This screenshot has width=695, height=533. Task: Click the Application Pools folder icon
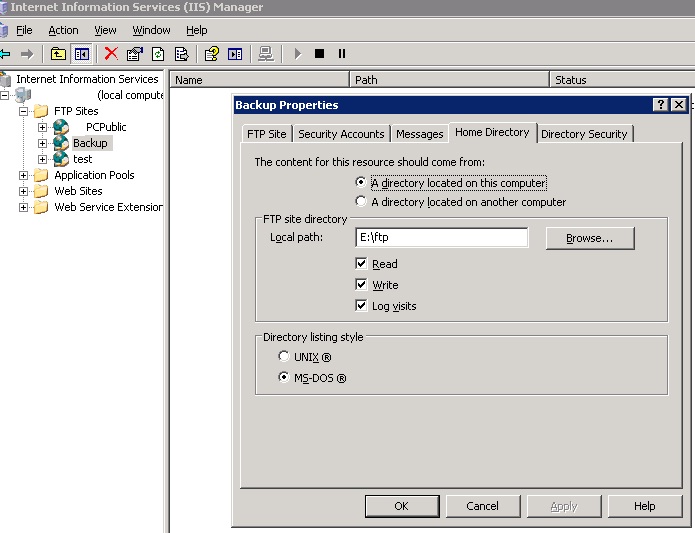pos(41,175)
